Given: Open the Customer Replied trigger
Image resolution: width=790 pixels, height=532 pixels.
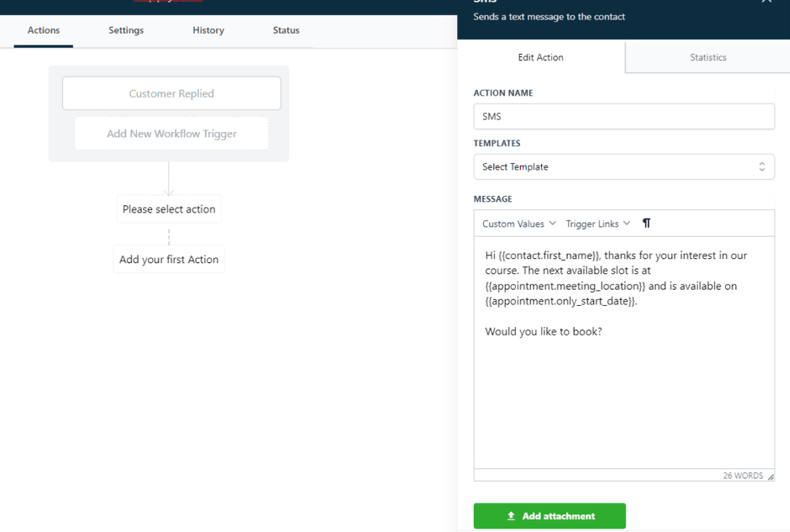Looking at the screenshot, I should click(x=171, y=93).
